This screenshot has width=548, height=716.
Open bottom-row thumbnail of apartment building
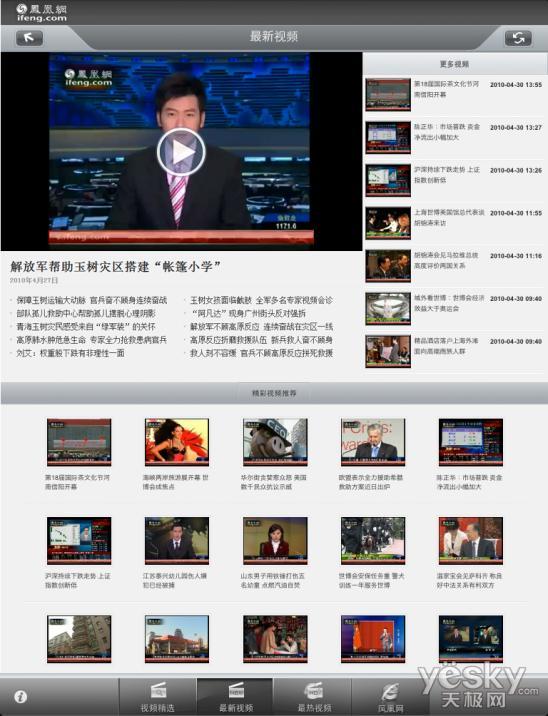click(79, 639)
